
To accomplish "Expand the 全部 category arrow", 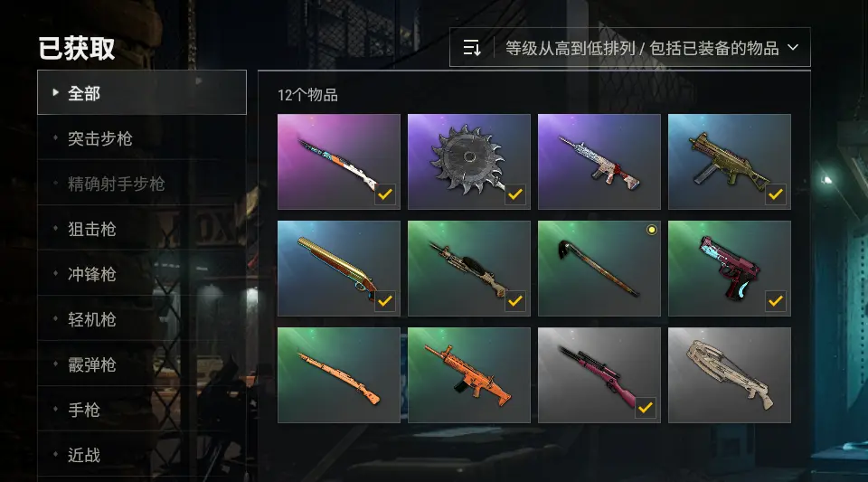I will 55,92.
